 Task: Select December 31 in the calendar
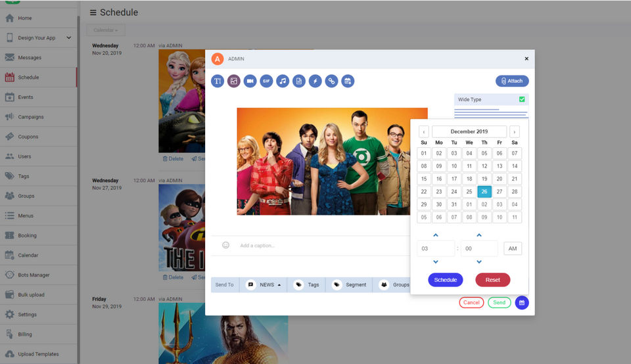[x=454, y=204]
